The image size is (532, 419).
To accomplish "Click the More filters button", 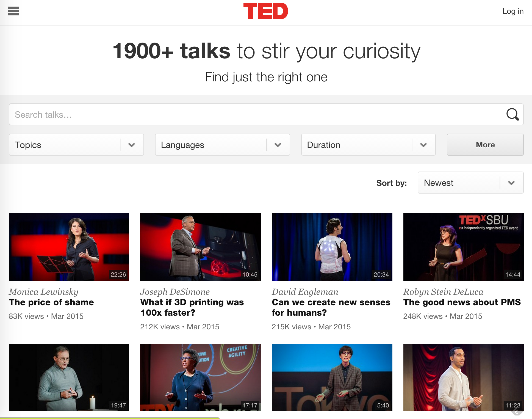I will 485,145.
